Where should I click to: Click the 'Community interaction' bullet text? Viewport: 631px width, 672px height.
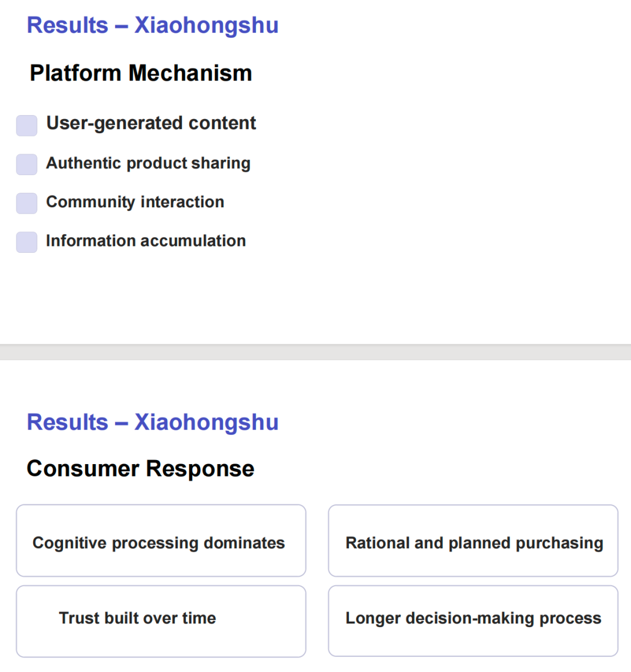click(135, 202)
